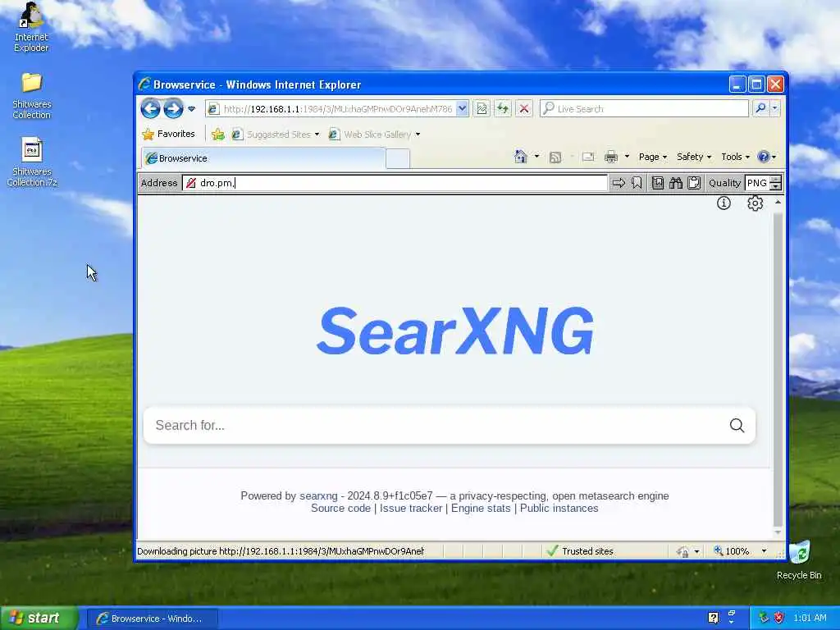Click the insecure site icon in Address field
Screen dimensions: 840x630
point(190,183)
